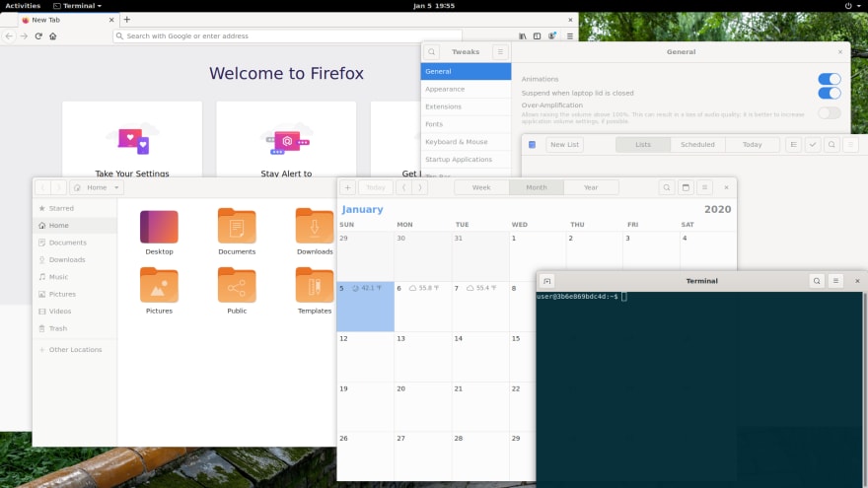Open Firefox library icon
This screenshot has height=488, width=868.
pos(523,35)
